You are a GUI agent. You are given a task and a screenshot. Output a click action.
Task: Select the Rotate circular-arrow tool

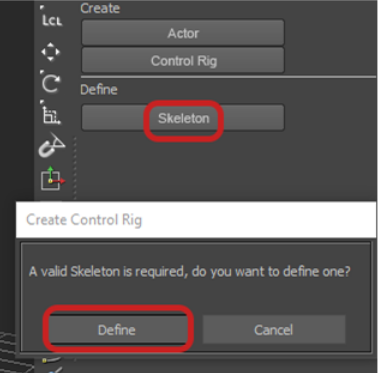point(51,83)
